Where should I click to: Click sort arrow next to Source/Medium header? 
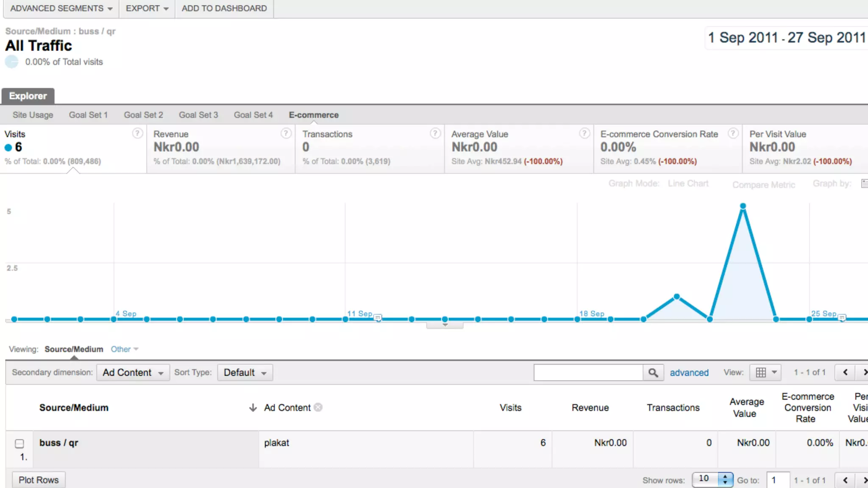click(253, 408)
